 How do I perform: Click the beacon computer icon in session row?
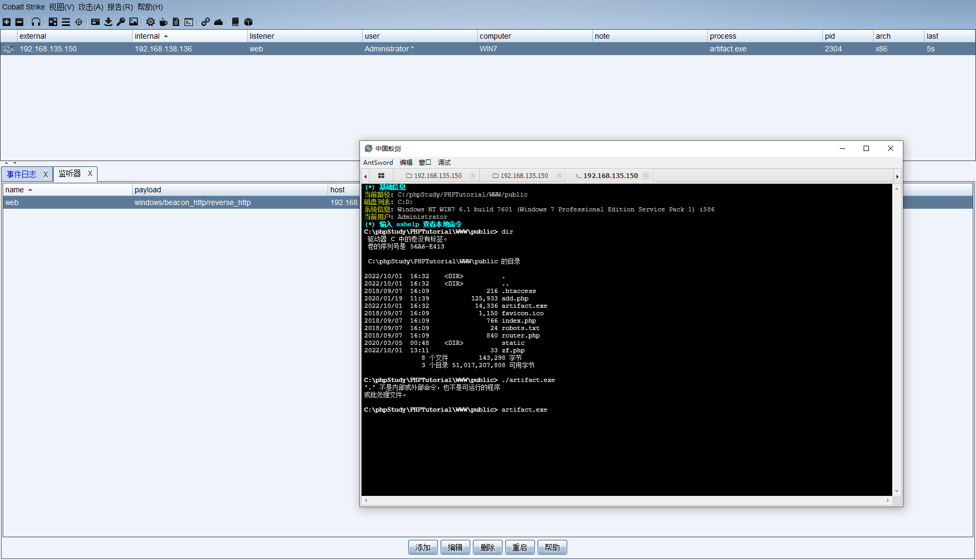[x=8, y=49]
